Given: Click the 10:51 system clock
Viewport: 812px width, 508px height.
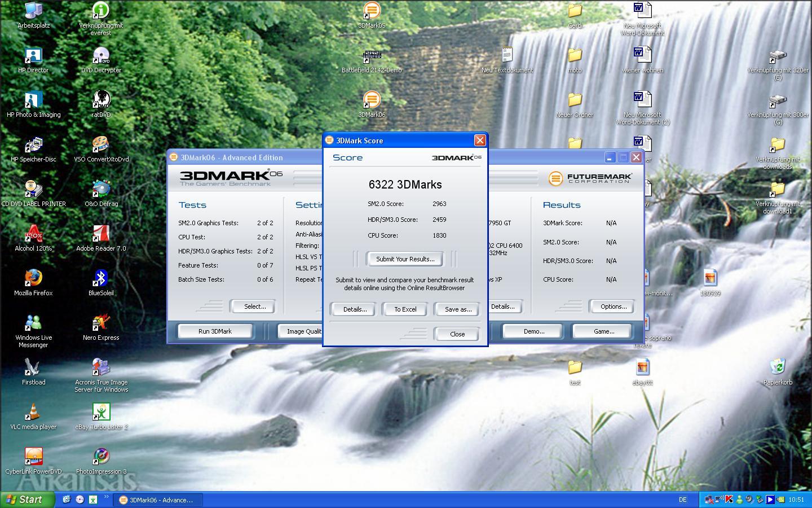Looking at the screenshot, I should coord(796,500).
